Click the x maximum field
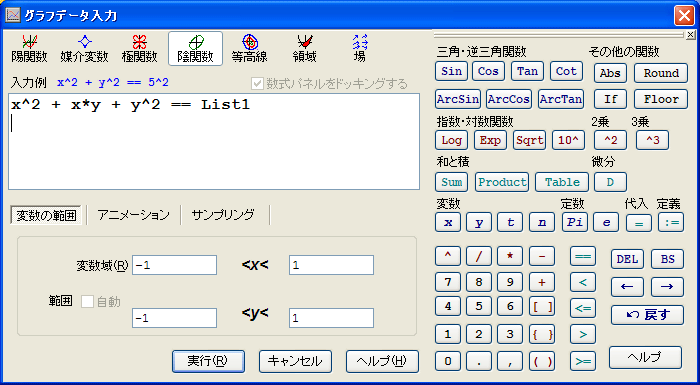This screenshot has height=385, width=700. [x=331, y=265]
